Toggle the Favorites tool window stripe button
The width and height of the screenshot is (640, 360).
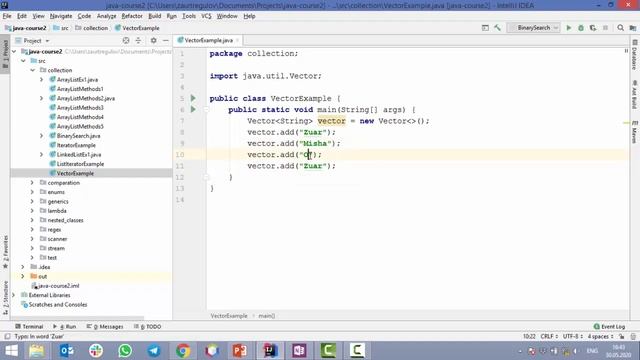tap(5, 252)
